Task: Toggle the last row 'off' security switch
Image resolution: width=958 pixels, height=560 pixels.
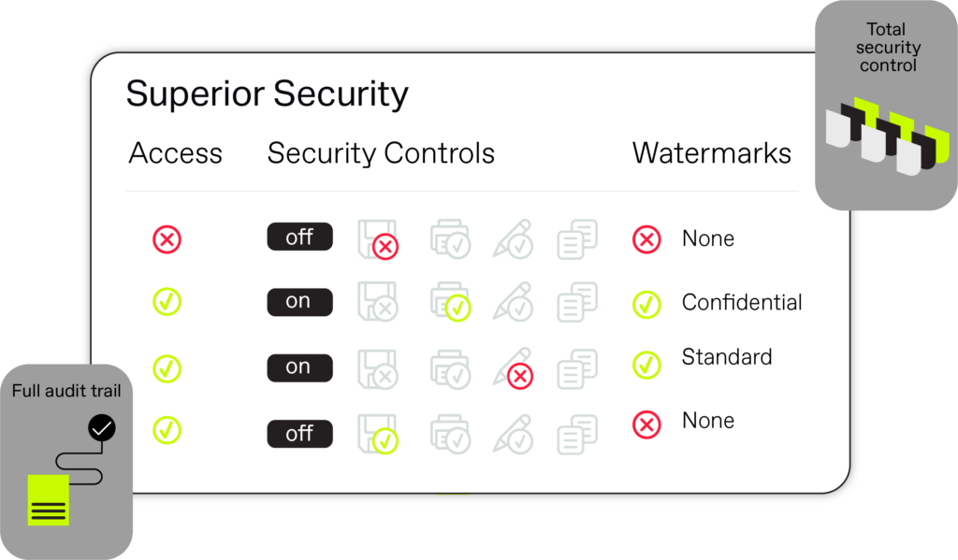Action: pos(300,434)
